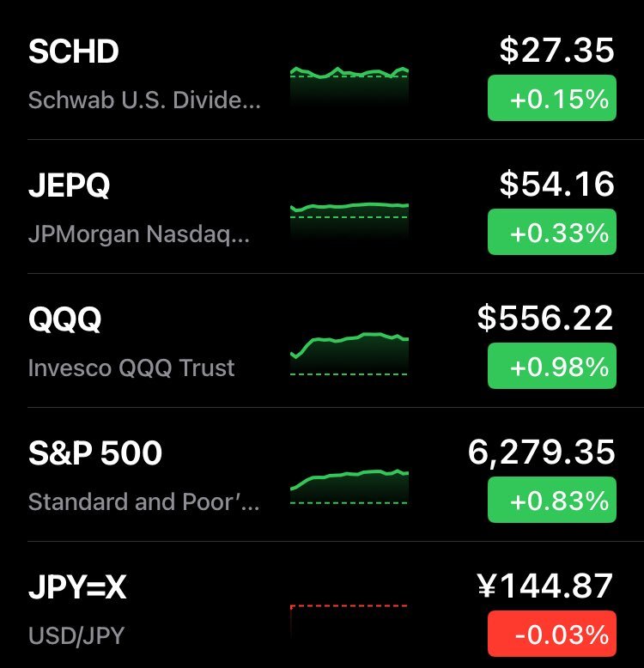Image resolution: width=644 pixels, height=668 pixels.
Task: View the SCHD sparkline chart
Action: pos(349,87)
